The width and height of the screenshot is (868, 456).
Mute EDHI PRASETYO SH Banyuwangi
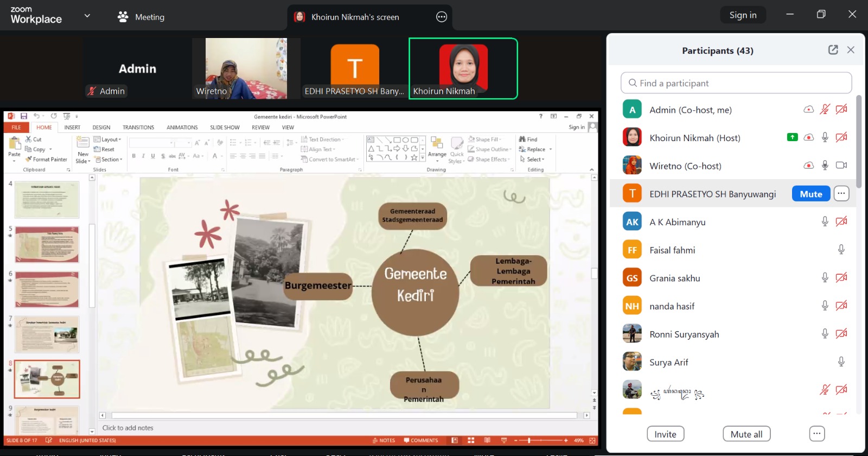(x=810, y=194)
